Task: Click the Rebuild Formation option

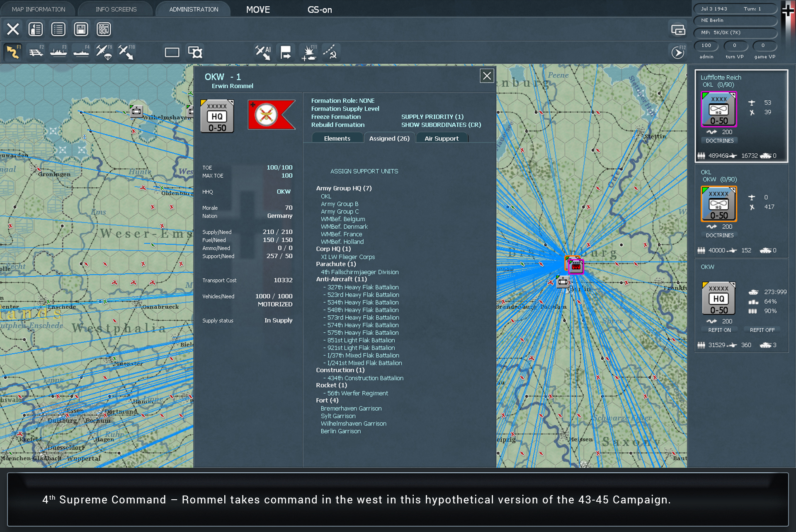Action: 337,125
